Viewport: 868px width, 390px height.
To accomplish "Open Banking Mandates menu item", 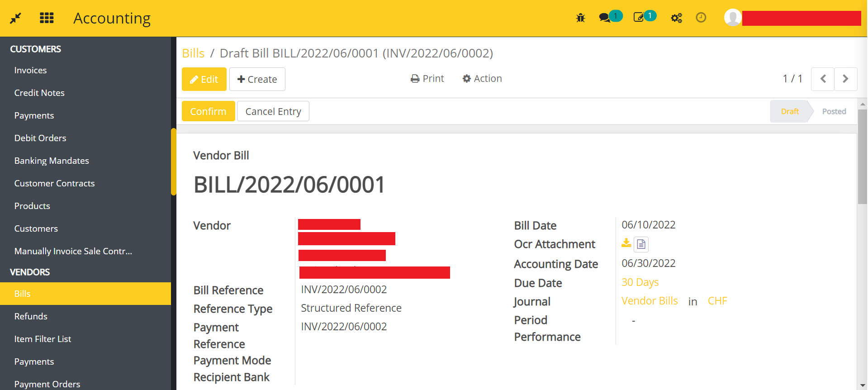I will coord(52,161).
